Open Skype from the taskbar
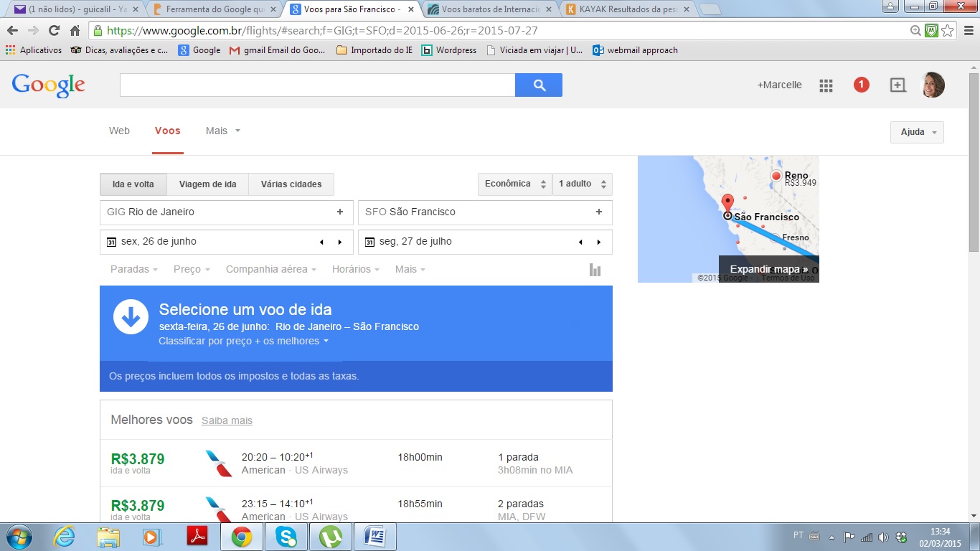The width and height of the screenshot is (980, 551). tap(286, 537)
